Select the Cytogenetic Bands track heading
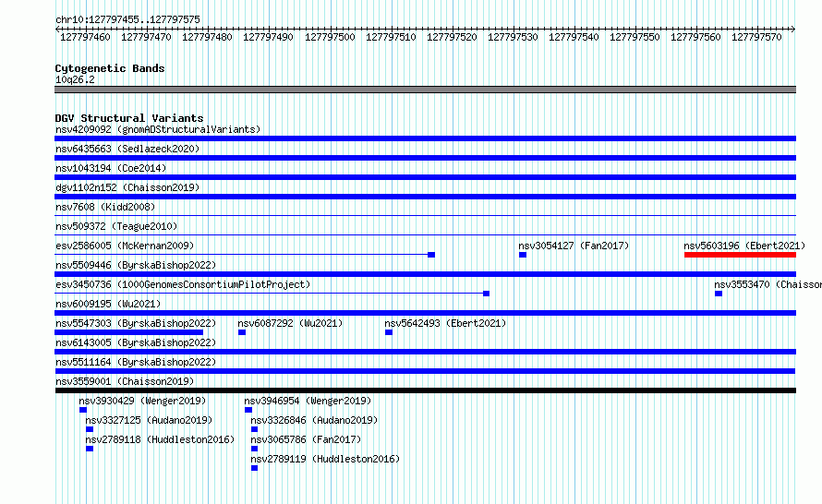 [x=110, y=68]
